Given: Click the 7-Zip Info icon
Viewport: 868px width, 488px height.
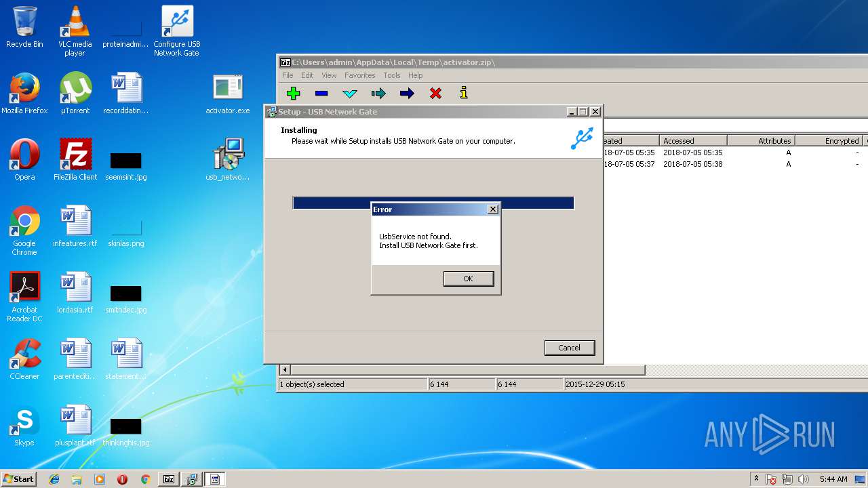Looking at the screenshot, I should pos(464,94).
